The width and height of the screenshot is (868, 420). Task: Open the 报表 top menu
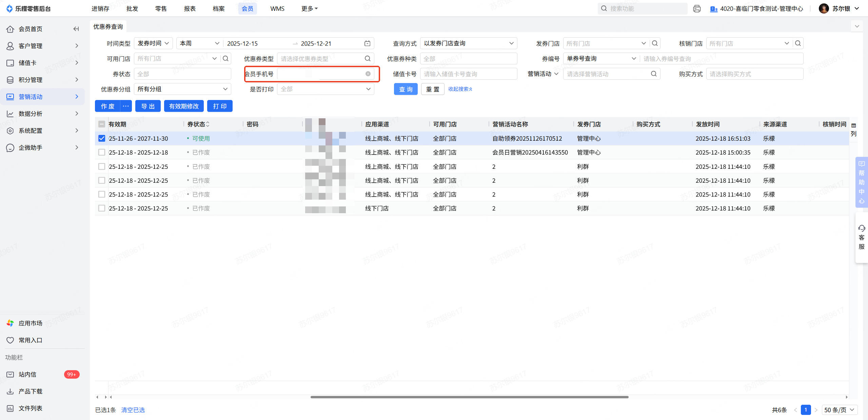(x=190, y=9)
